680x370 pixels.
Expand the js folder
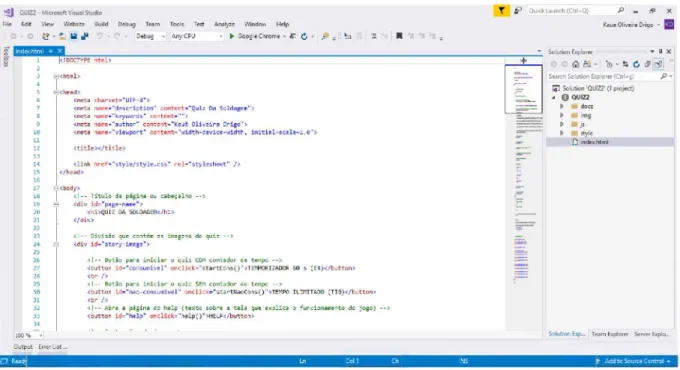tap(562, 124)
